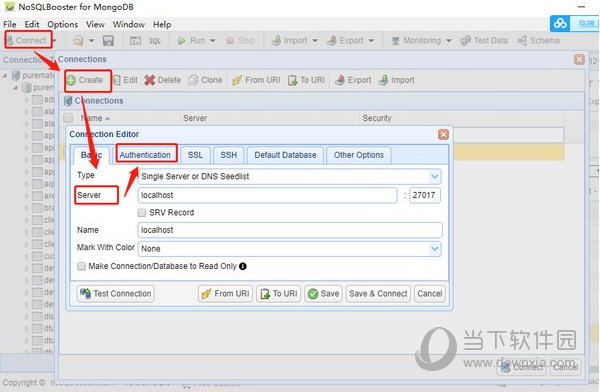The height and width of the screenshot is (392, 600).
Task: Open the Options menu
Action: pyautogui.click(x=63, y=24)
